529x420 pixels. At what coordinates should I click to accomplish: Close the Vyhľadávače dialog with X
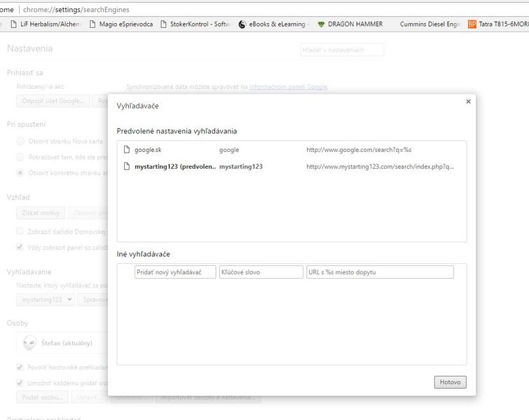coord(468,101)
